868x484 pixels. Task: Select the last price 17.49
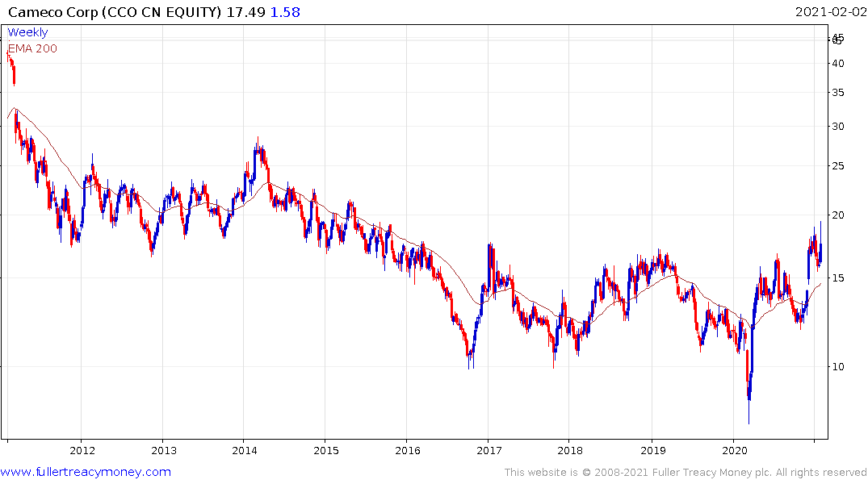[245, 12]
